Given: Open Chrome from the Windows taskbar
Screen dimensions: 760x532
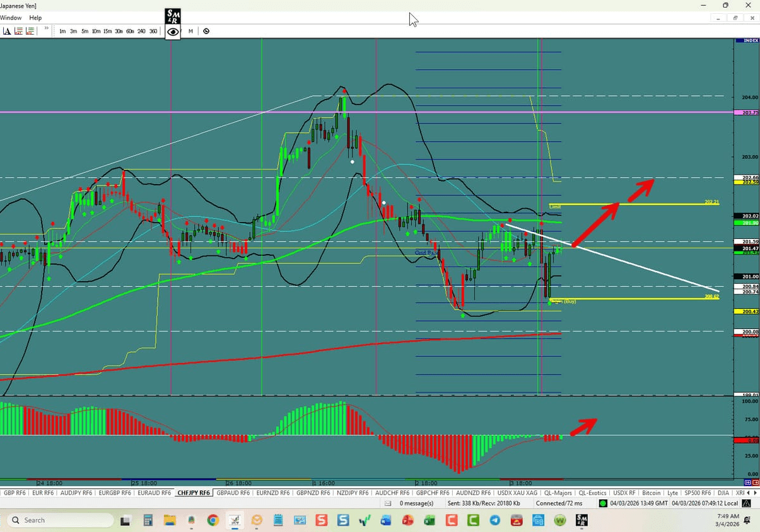Looking at the screenshot, I should click(x=213, y=521).
